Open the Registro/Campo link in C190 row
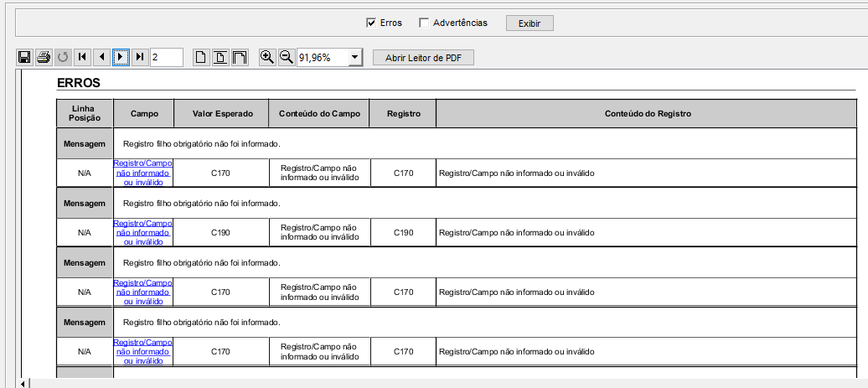868x388 pixels. [142, 232]
